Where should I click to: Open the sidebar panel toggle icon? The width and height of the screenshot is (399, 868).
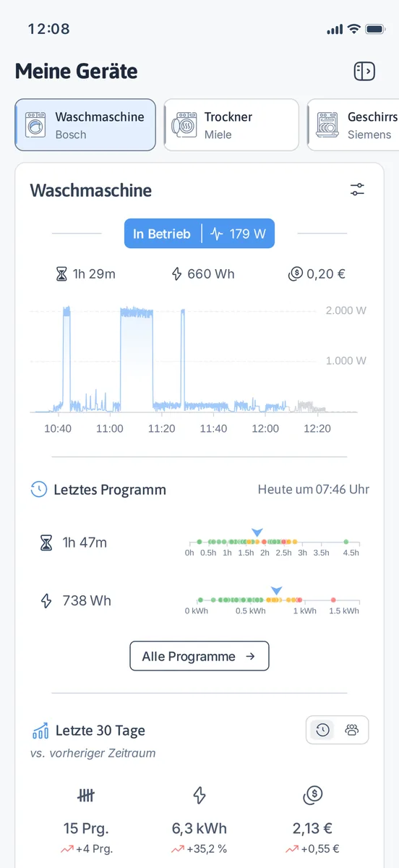pos(364,71)
